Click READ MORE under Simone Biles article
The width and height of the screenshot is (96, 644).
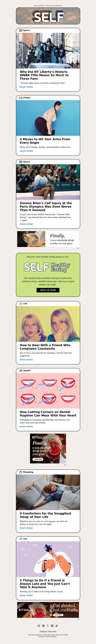(26, 224)
